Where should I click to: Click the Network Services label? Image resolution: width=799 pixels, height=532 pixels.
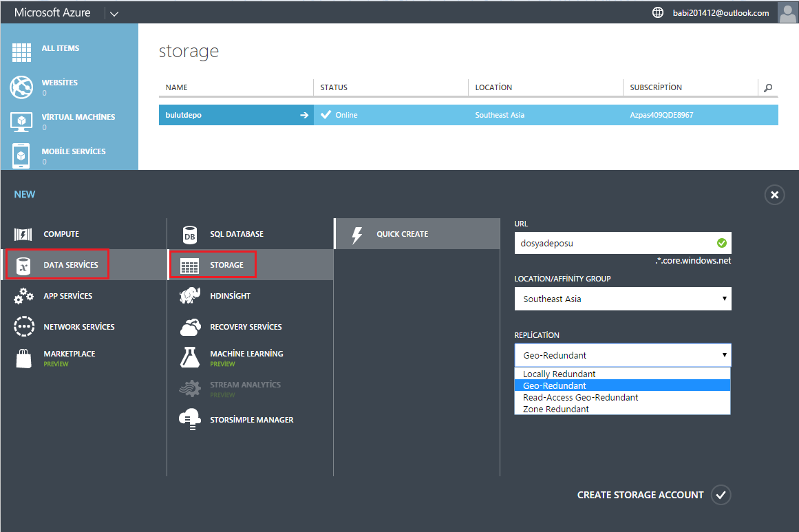(x=79, y=327)
